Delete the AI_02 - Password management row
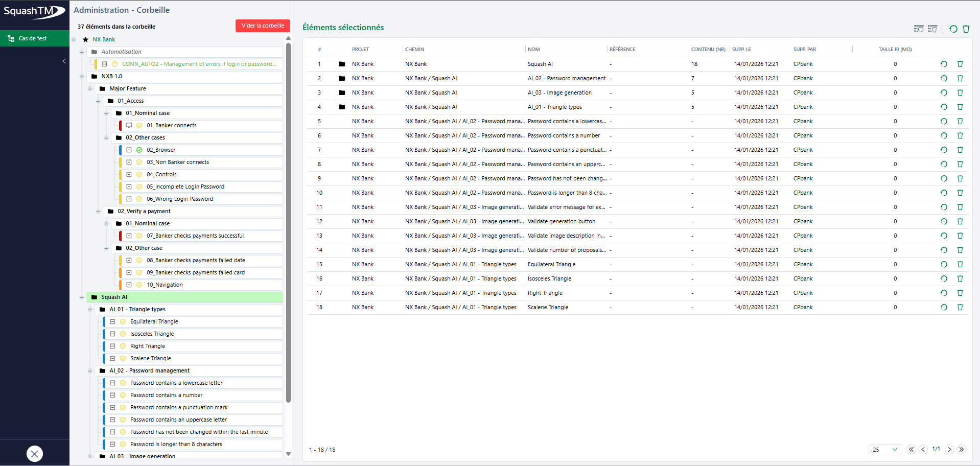The height and width of the screenshot is (466, 980). (x=960, y=78)
